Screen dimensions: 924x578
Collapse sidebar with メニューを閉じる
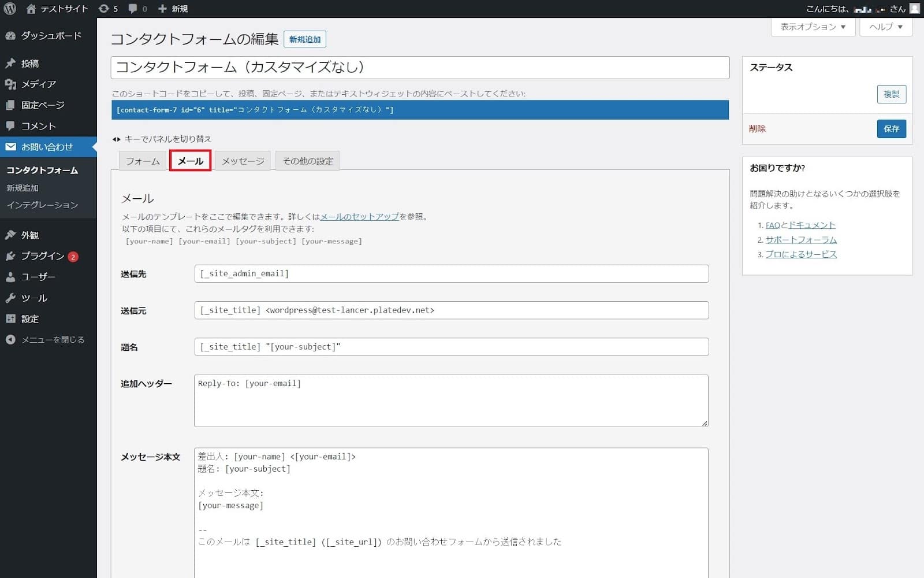[x=52, y=340]
